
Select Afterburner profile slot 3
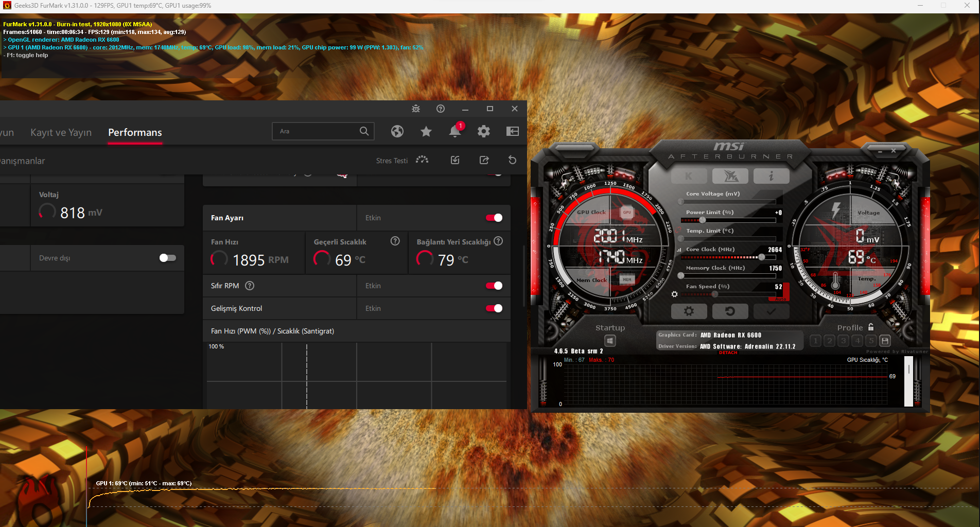click(843, 341)
